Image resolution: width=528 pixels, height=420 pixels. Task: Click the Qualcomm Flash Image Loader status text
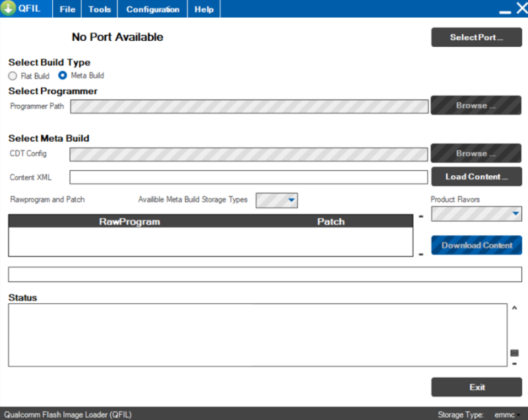coord(68,415)
